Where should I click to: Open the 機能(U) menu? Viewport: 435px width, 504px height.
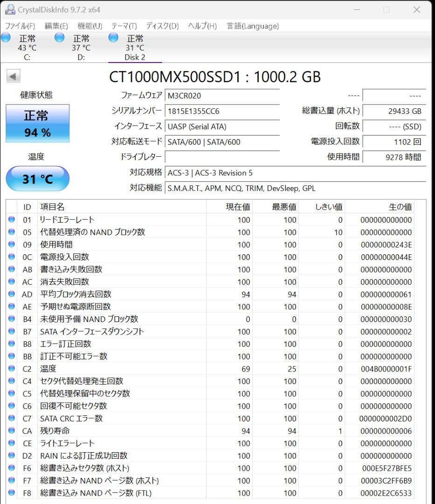pos(90,26)
